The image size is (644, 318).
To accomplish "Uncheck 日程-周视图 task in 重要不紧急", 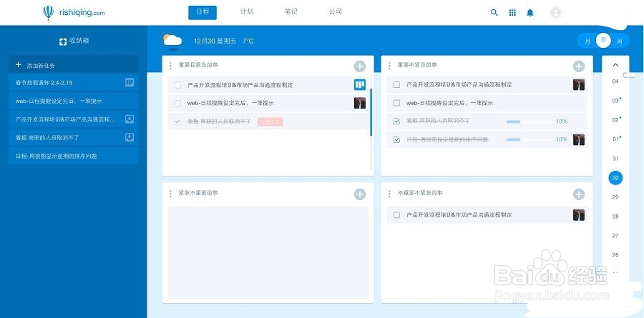I will [x=396, y=139].
